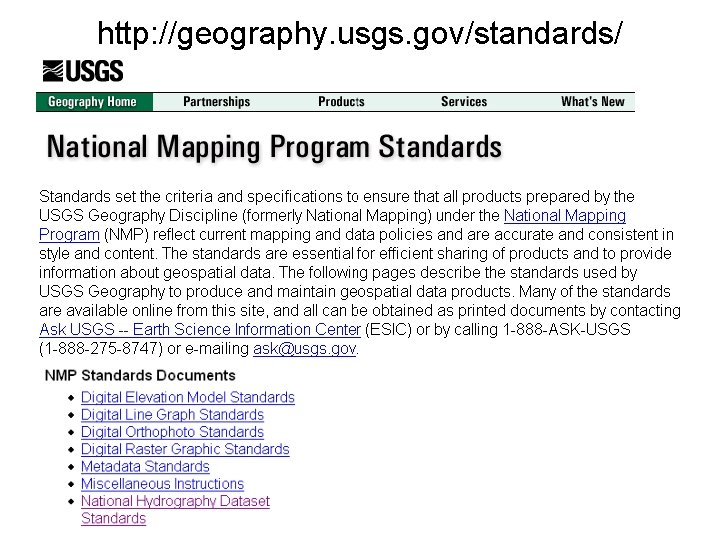
Task: Go to Metadata Standards link
Action: click(x=145, y=467)
